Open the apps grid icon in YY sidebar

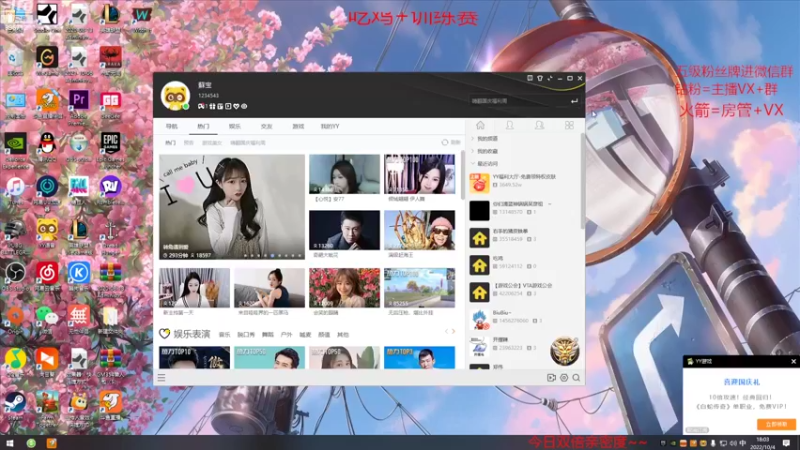569,126
